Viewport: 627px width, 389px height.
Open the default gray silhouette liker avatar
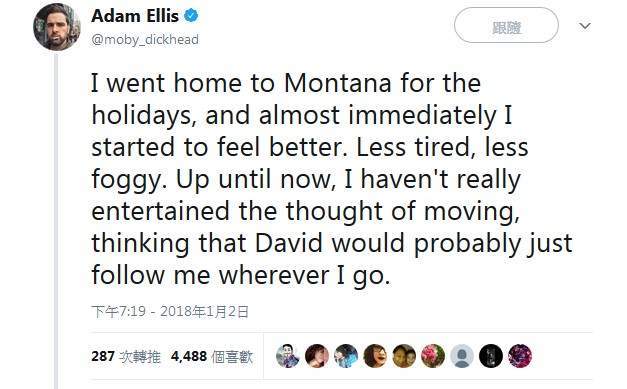462,356
